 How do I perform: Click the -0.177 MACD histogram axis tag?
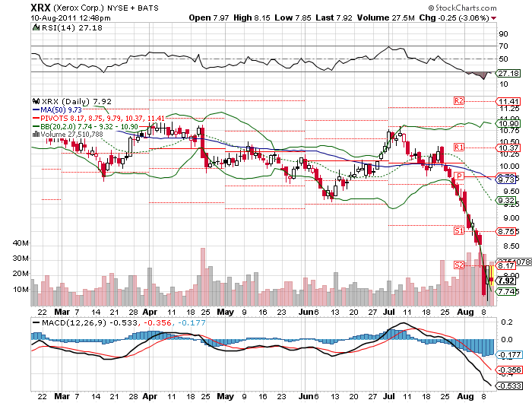pyautogui.click(x=508, y=355)
